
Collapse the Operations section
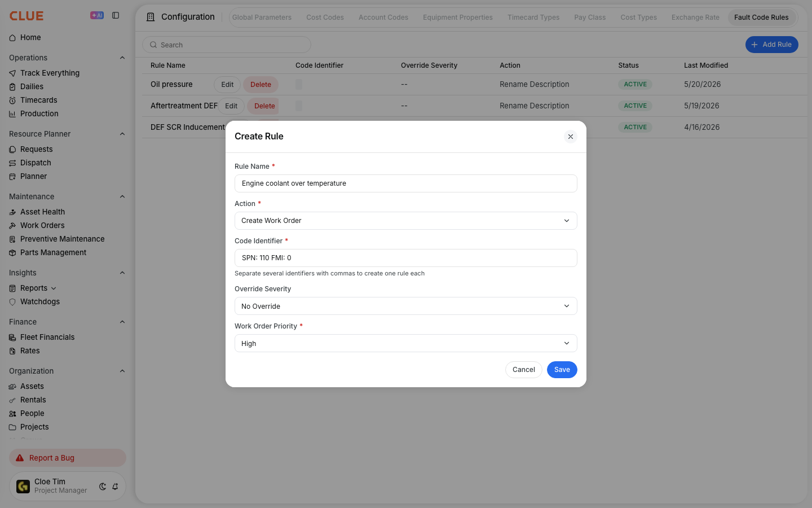122,58
